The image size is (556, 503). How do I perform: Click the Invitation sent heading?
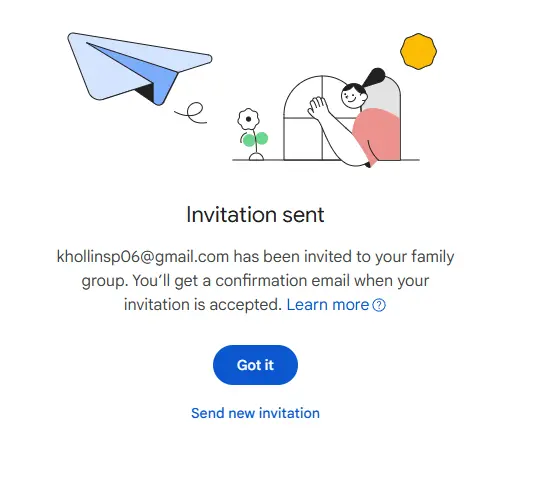[x=255, y=214]
